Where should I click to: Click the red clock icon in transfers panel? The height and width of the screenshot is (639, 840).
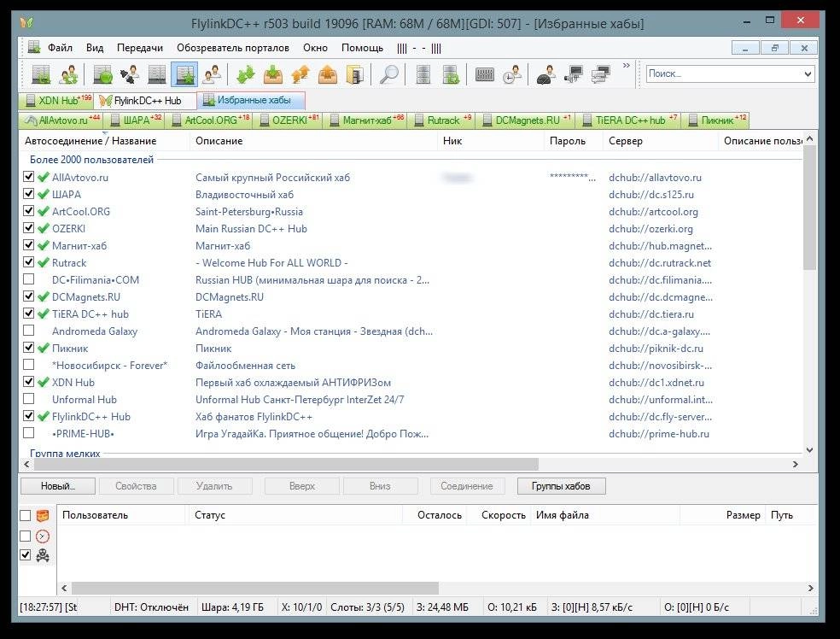(43, 536)
